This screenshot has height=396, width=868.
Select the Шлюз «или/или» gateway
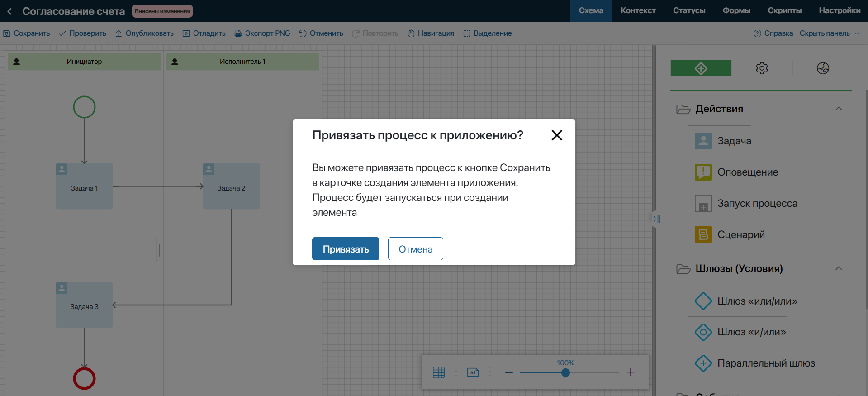pos(746,301)
